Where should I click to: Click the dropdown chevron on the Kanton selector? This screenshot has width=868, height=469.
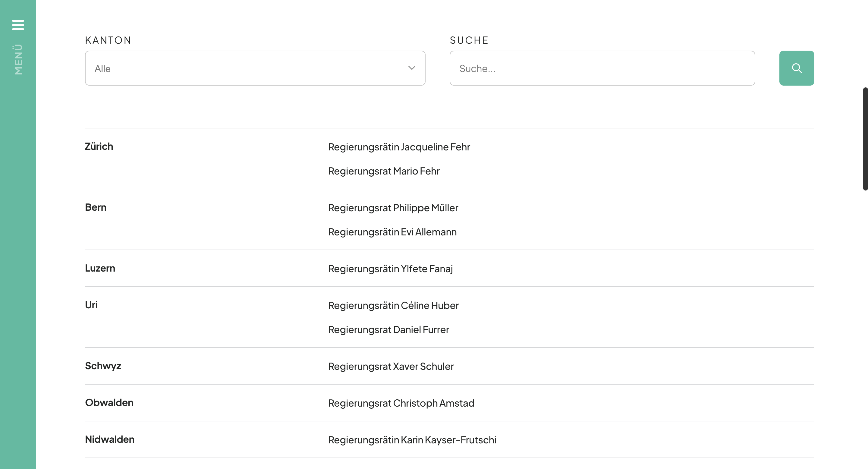click(x=412, y=68)
